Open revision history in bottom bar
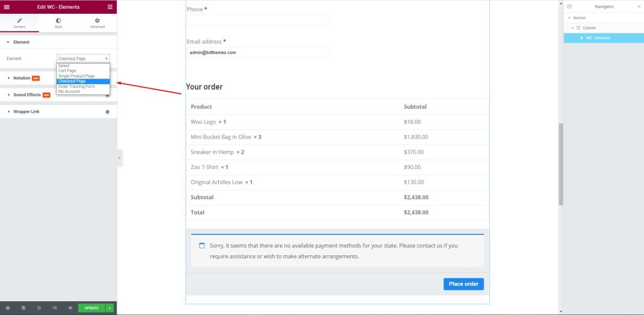The image size is (644, 315). click(39, 308)
